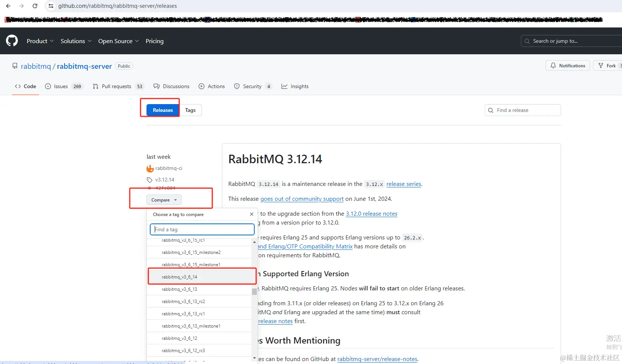Click the browser forward arrow
The width and height of the screenshot is (622, 364).
pos(22,6)
